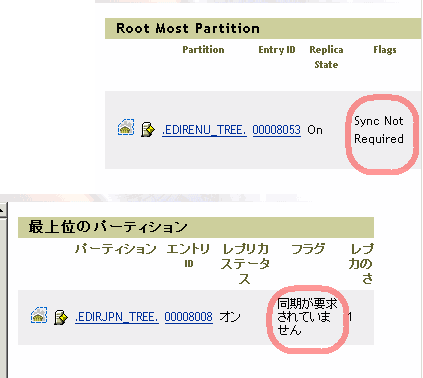
Task: Select the 'On' replica state value
Action: coord(315,130)
